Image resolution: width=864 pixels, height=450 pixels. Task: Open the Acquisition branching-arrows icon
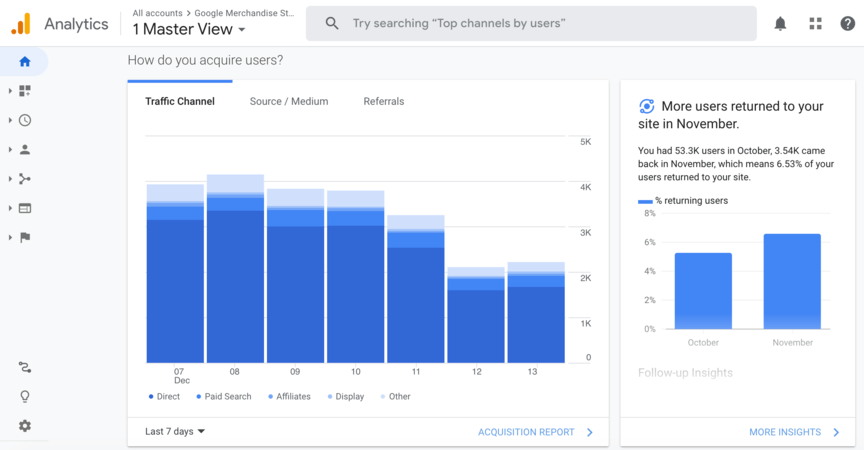coord(25,179)
